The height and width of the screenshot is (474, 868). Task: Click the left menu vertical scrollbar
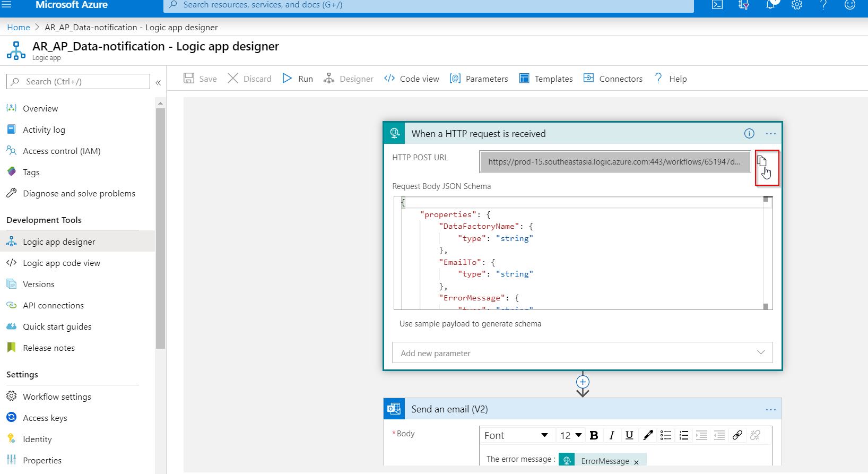(160, 228)
